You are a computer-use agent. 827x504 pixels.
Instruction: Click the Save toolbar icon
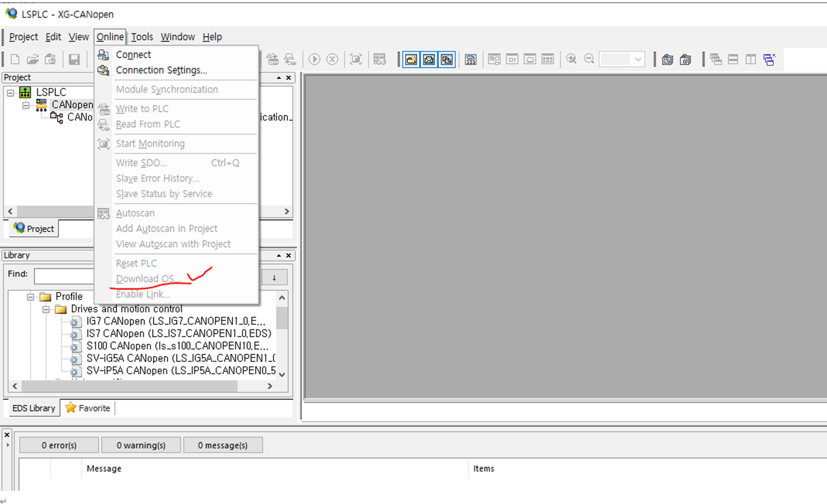pyautogui.click(x=75, y=59)
